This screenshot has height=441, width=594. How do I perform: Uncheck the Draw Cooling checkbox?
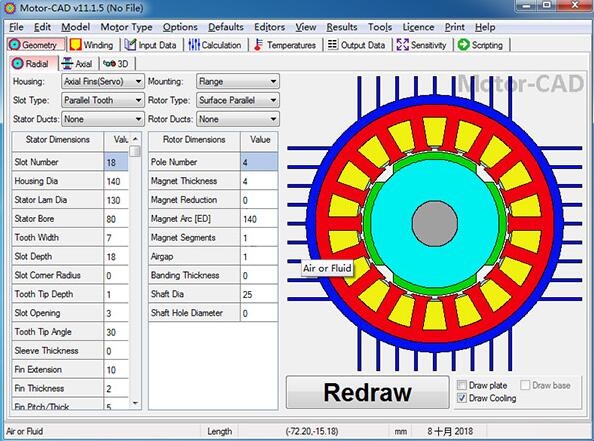coord(462,398)
